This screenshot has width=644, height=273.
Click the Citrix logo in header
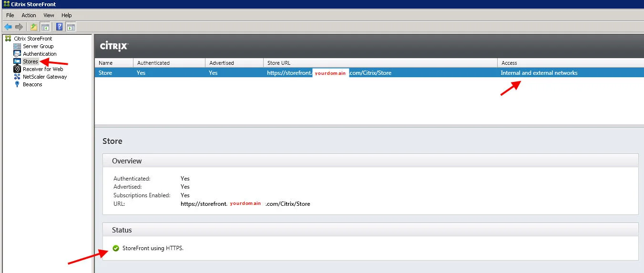tap(114, 46)
